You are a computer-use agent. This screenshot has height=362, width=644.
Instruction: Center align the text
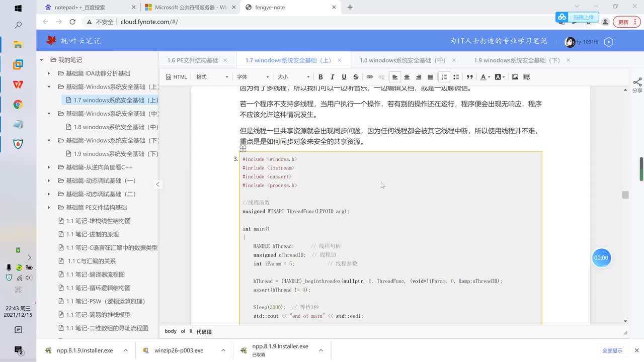[407, 77]
